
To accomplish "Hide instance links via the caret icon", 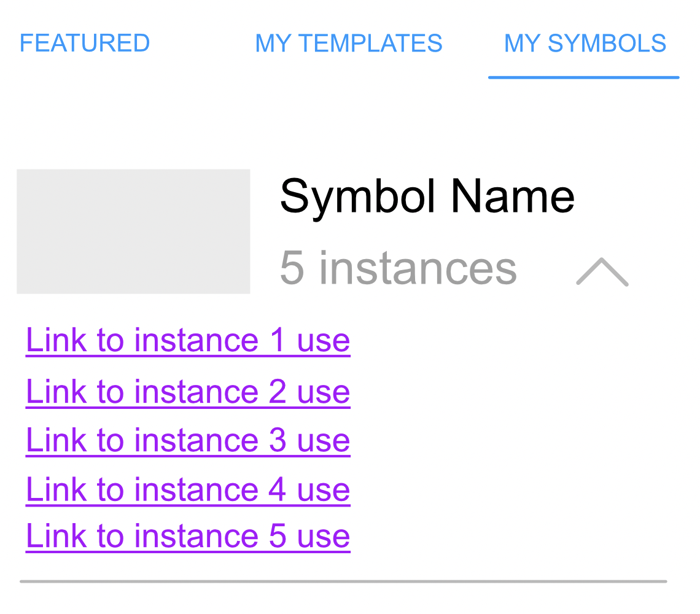I will pos(602,271).
